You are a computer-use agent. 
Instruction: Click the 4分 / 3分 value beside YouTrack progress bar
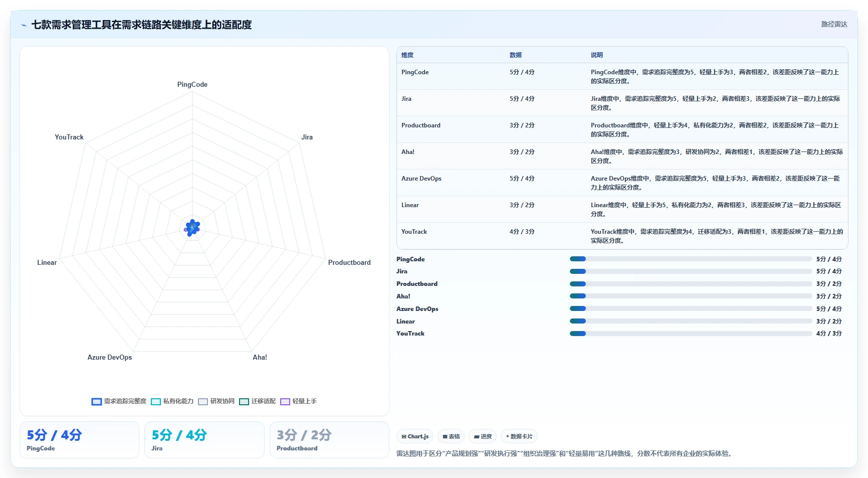click(829, 334)
